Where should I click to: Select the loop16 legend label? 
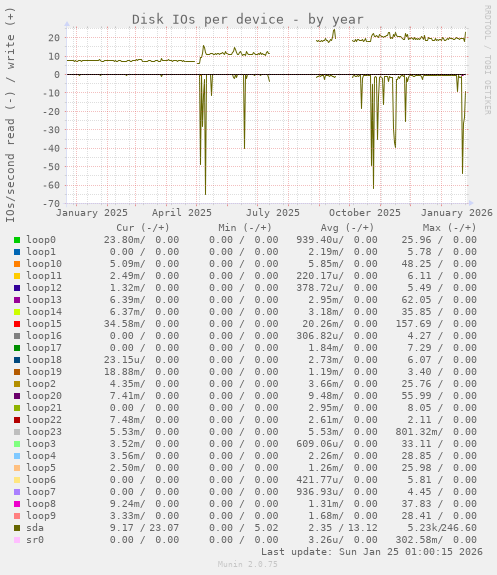click(44, 336)
